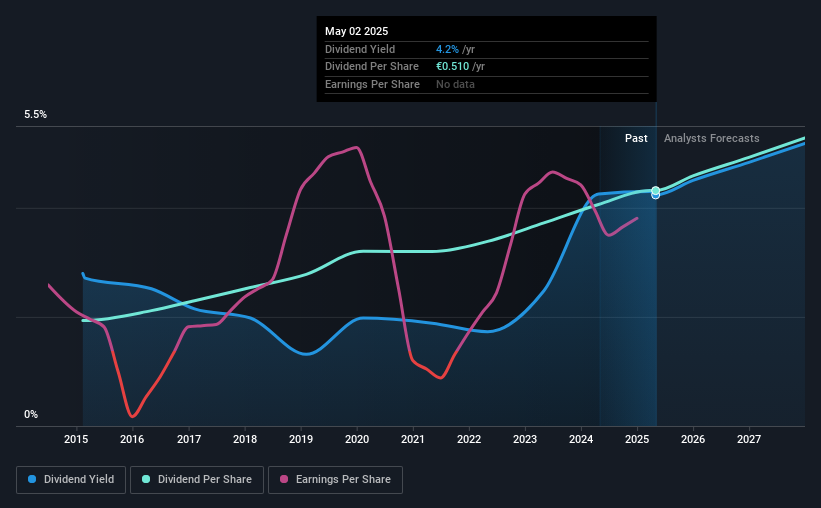The image size is (821, 508).
Task: Click the 2016 x-axis label
Action: click(x=132, y=439)
